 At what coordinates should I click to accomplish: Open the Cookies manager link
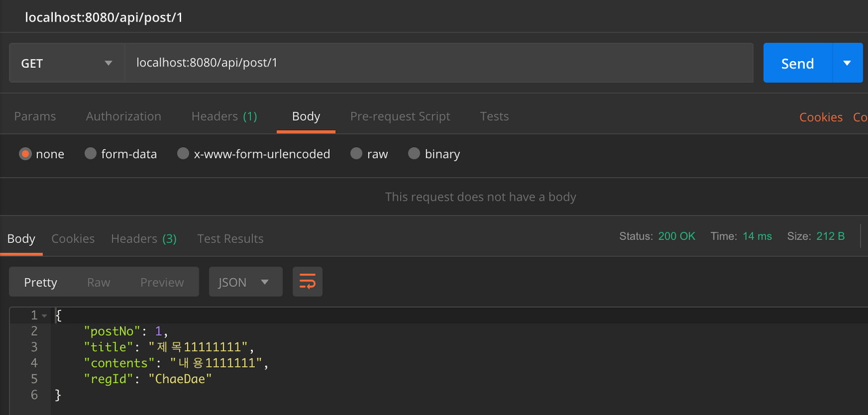[x=821, y=116]
